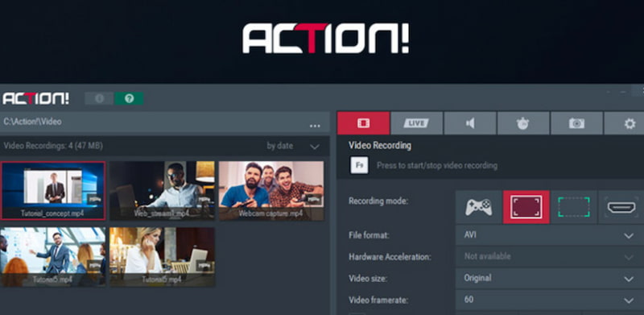This screenshot has width=644, height=315.
Task: Click Press to start/stop video recording text
Action: pos(437,166)
